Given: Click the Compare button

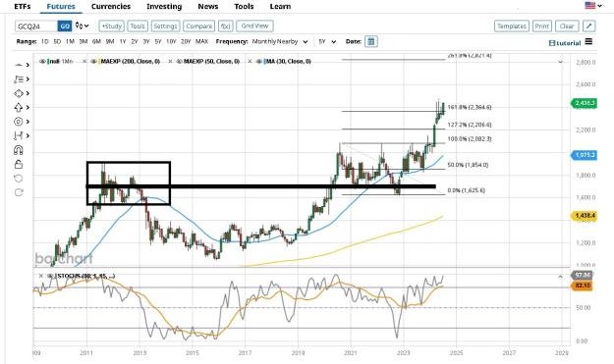Looking at the screenshot, I should point(198,26).
